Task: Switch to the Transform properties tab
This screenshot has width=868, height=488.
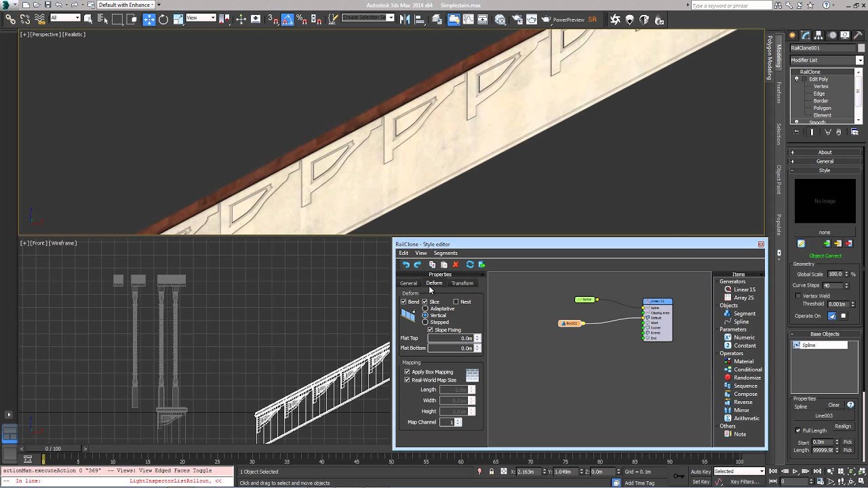Action: click(x=462, y=283)
